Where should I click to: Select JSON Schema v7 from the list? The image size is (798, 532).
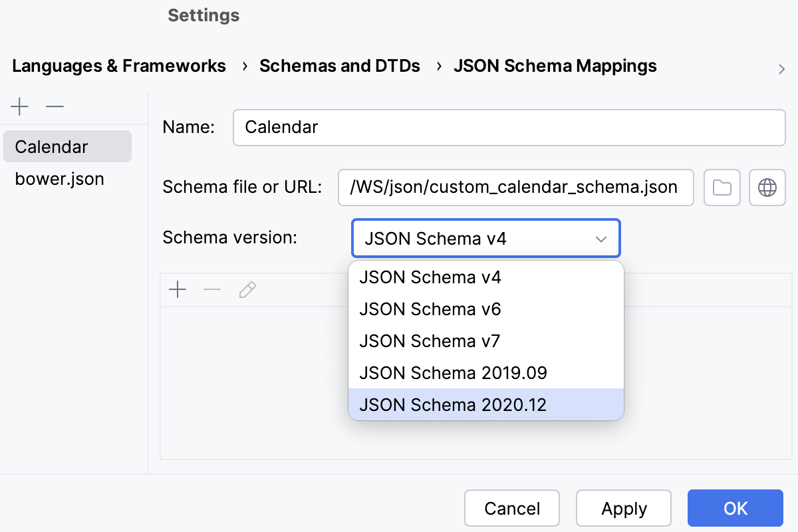tap(428, 341)
